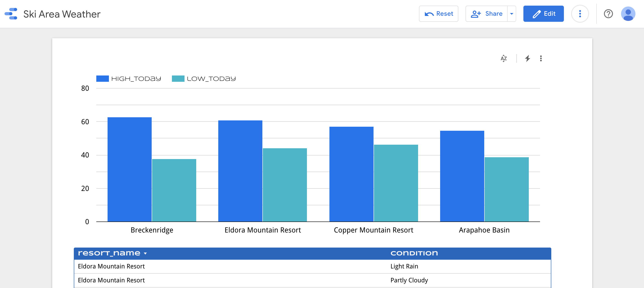This screenshot has height=288, width=644.
Task: Click the Looker Studio logo icon
Action: (x=11, y=14)
